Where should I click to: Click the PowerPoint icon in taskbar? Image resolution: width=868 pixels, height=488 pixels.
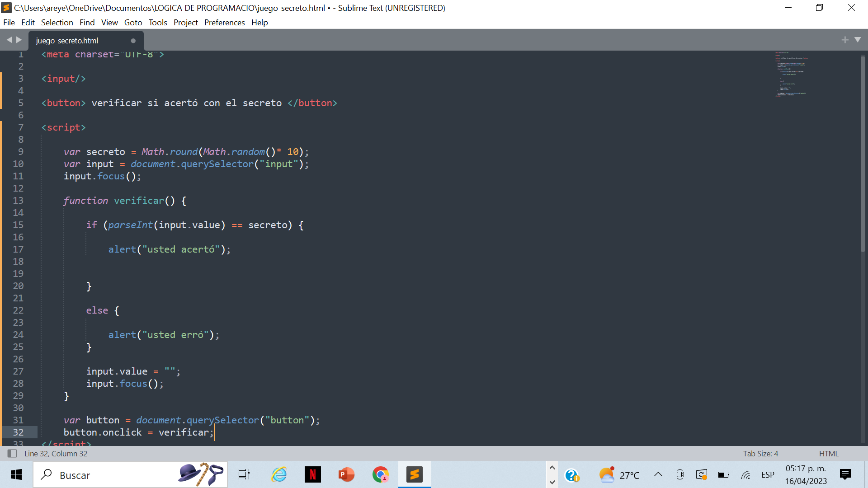tap(346, 475)
